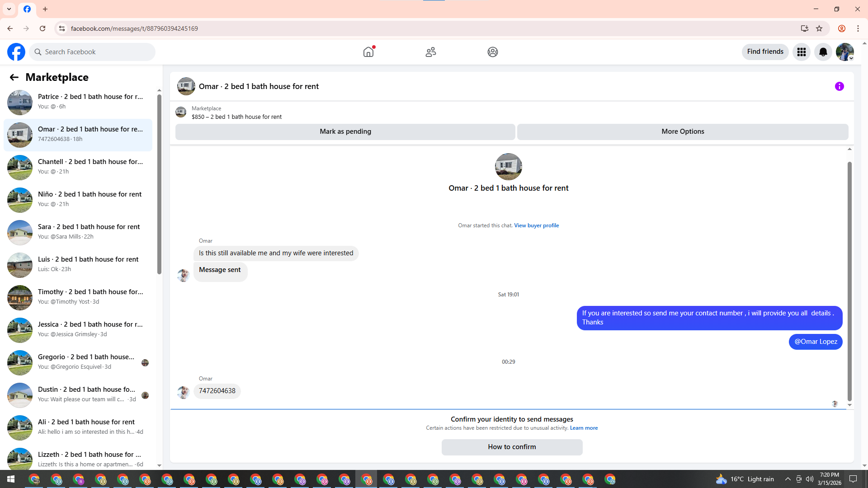Show hidden system tray icons

click(x=788, y=479)
